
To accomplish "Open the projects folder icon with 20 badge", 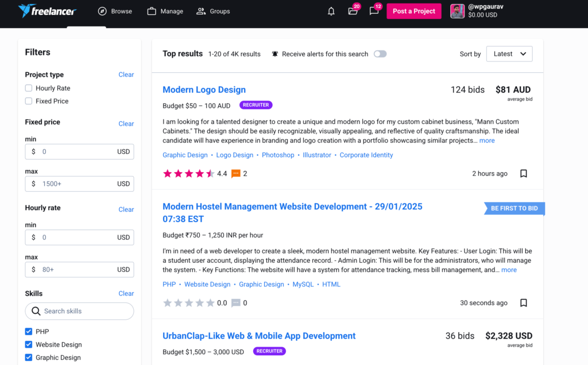I will (x=353, y=11).
